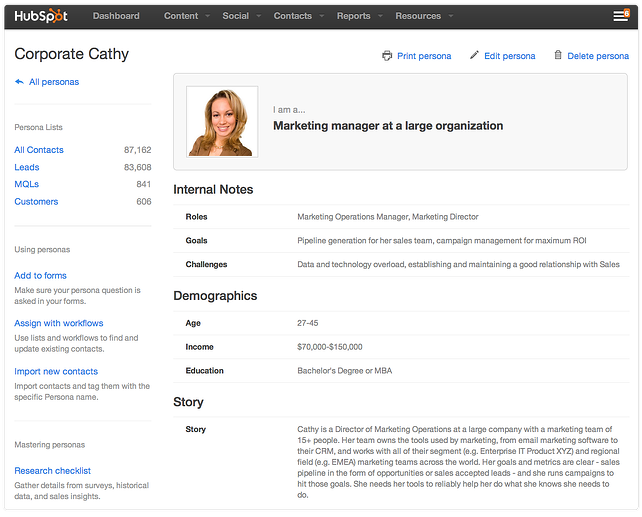642x517 pixels.
Task: Open the Resources navigation menu
Action: click(423, 16)
